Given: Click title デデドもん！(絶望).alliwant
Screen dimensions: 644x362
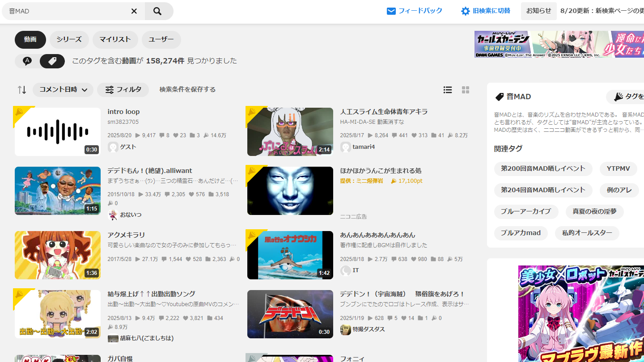Looking at the screenshot, I should point(150,171).
